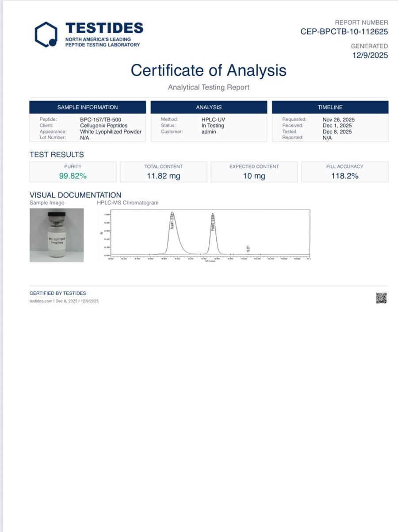398x532 pixels.
Task: Select the Analysis section header
Action: [209, 107]
